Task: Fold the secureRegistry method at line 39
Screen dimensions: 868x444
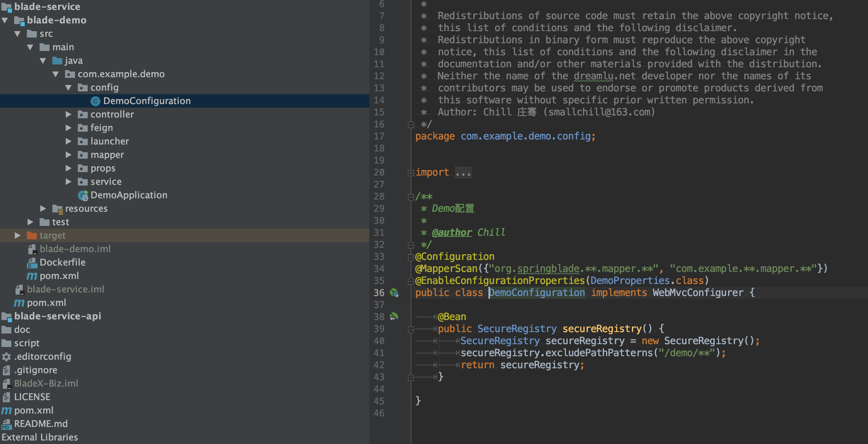Action: pyautogui.click(x=411, y=330)
